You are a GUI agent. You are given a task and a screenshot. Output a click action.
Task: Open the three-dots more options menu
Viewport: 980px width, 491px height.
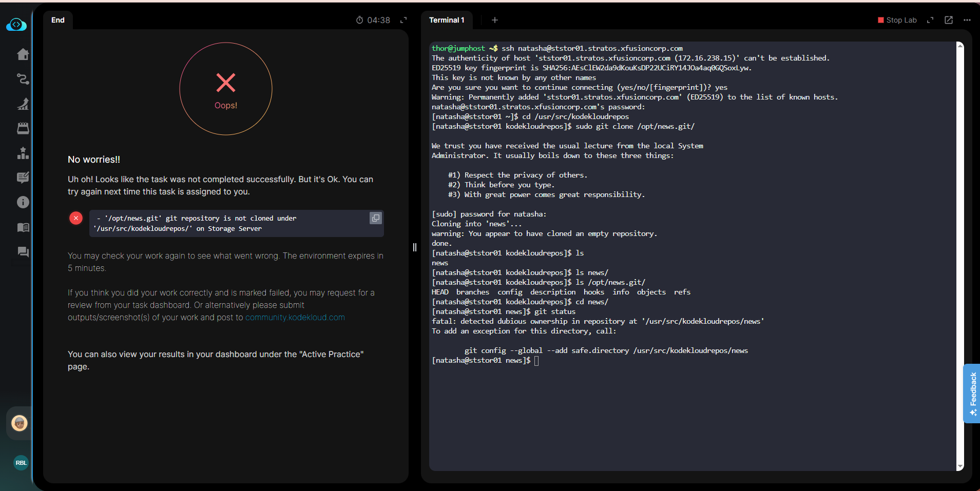(x=967, y=20)
